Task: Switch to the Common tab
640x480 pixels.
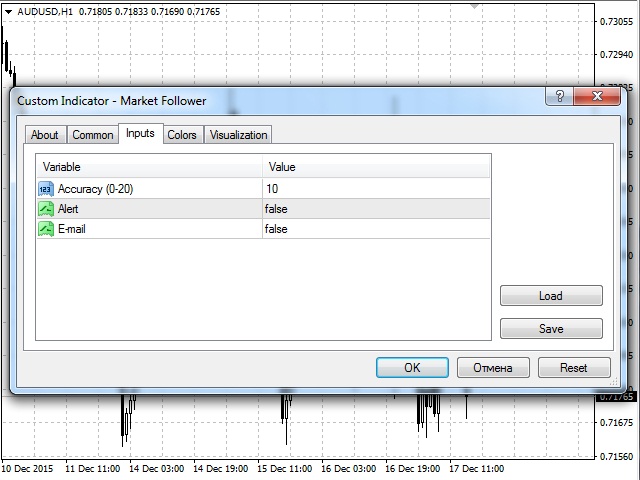Action: click(x=93, y=135)
